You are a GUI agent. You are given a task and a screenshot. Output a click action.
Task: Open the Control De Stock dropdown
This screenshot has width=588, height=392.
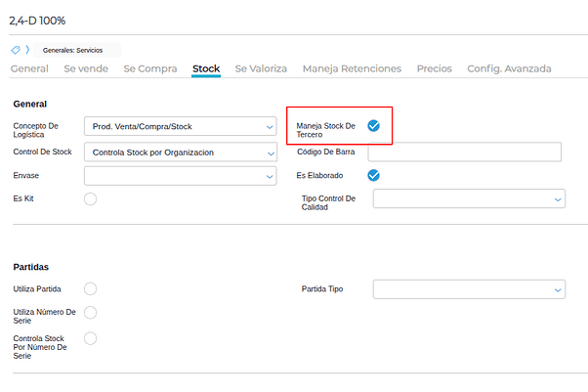(181, 152)
